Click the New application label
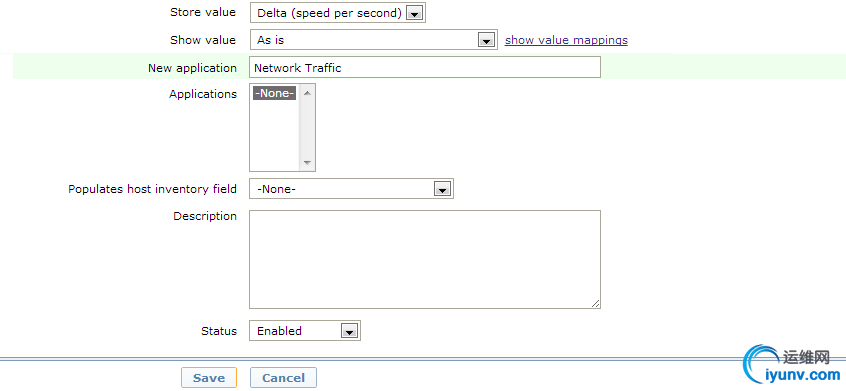846x391 pixels. [192, 68]
